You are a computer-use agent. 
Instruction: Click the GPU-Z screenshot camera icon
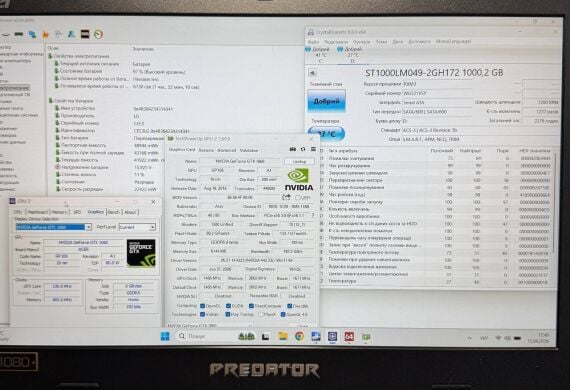pos(293,149)
